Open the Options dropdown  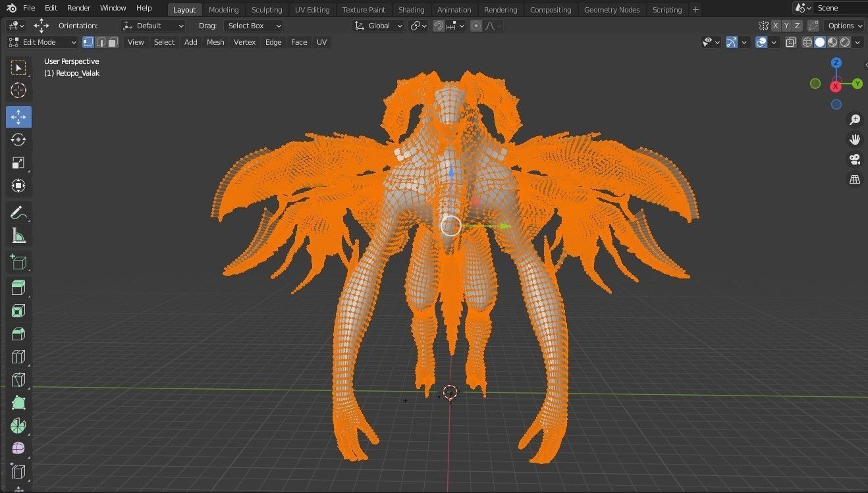844,26
